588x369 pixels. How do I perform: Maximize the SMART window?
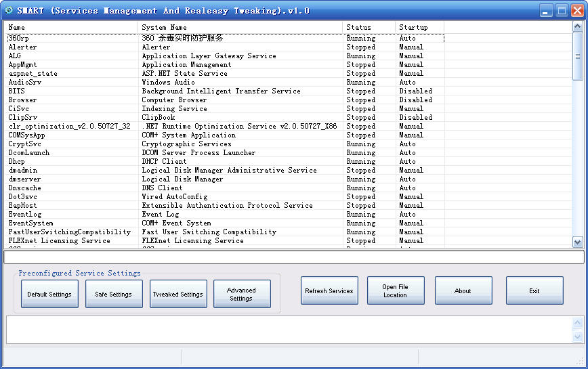pyautogui.click(x=562, y=10)
